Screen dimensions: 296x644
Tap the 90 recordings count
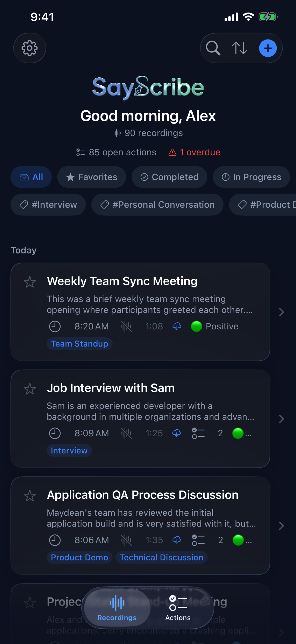coord(148,133)
